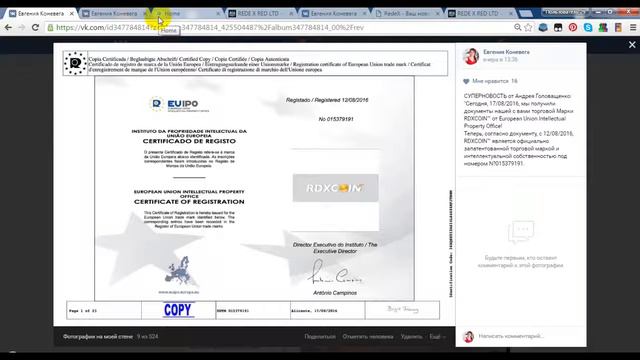Click the certificate photo to view next
Screen dimensions: 640x360
254,184
